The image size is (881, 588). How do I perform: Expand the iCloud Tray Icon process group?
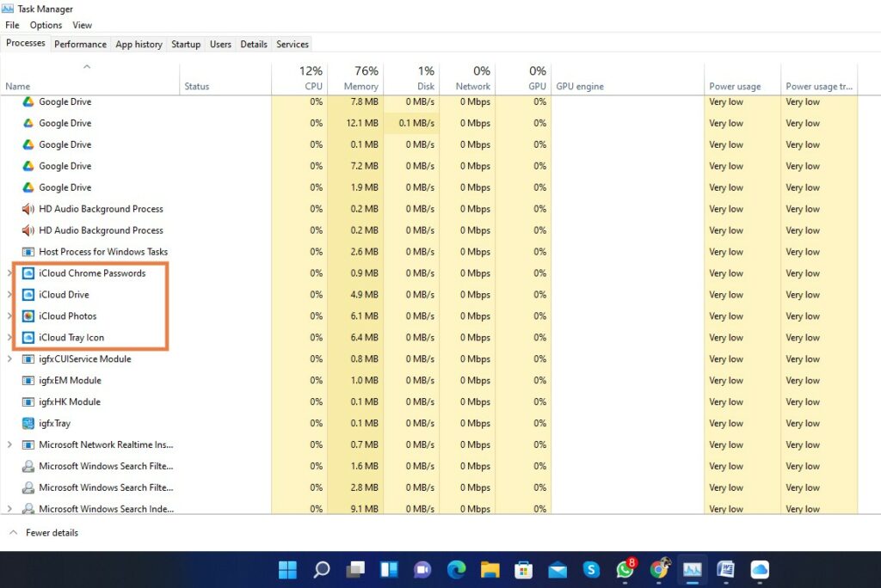[9, 338]
